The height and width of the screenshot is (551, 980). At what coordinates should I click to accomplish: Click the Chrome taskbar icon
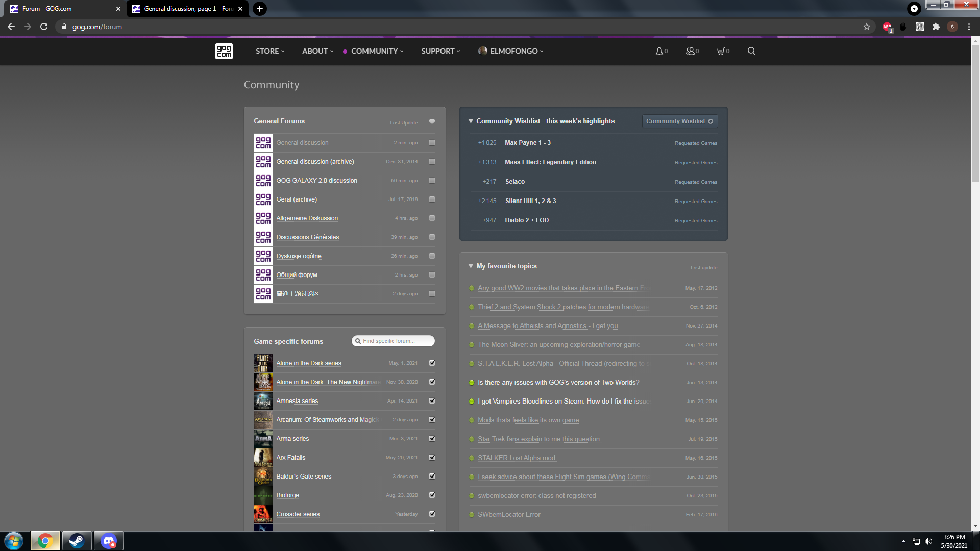(x=45, y=541)
